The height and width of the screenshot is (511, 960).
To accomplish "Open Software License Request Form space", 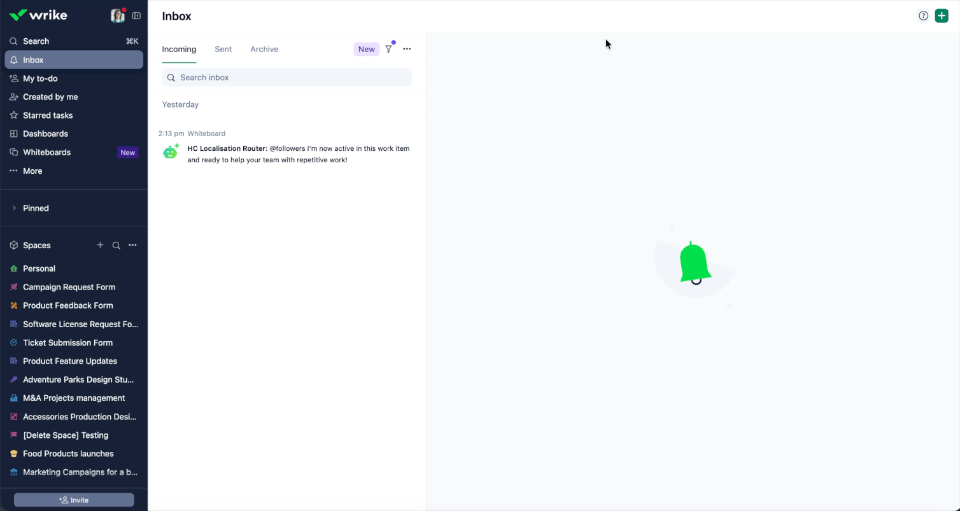I will pyautogui.click(x=73, y=324).
